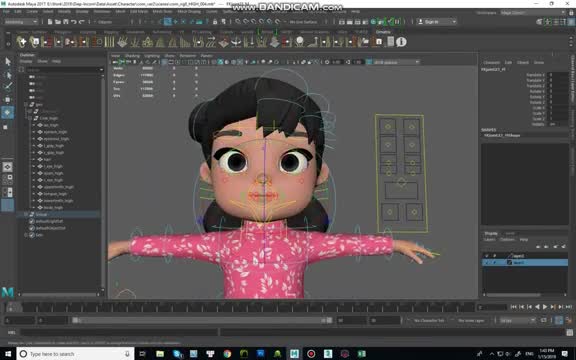Go to end of playback range
The image size is (576, 360).
coord(569,307)
